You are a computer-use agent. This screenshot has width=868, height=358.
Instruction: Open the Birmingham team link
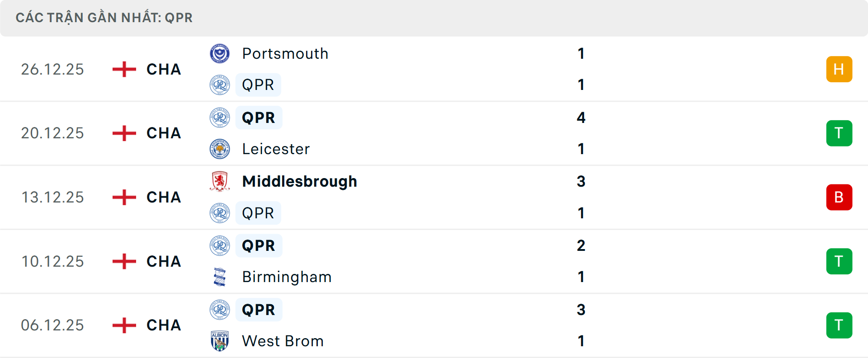coord(287,277)
